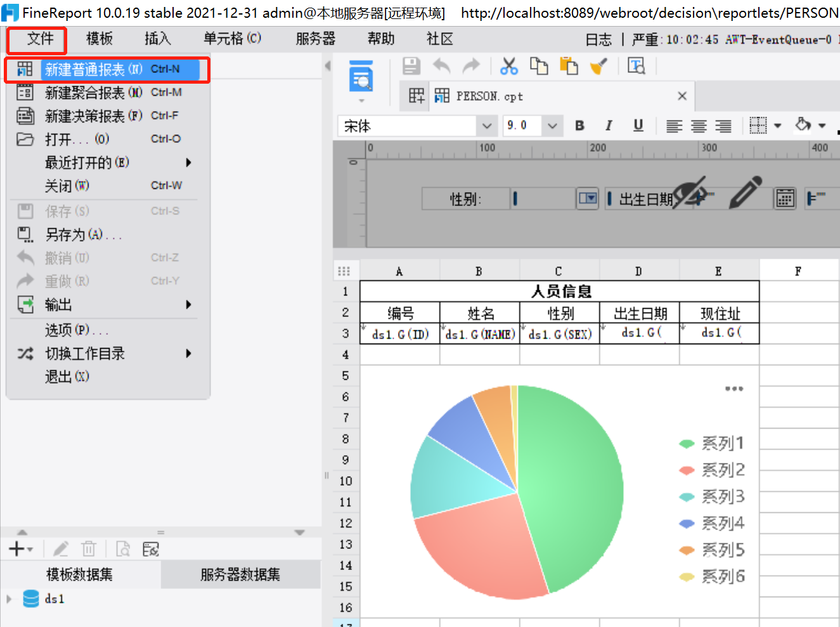Open the 插入 menu

157,39
